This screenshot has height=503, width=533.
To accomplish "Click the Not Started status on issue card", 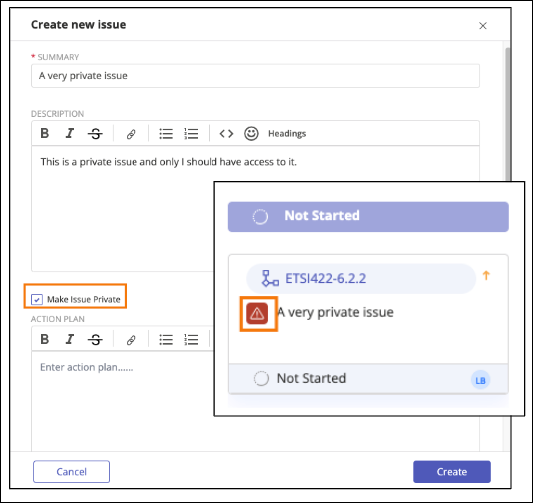I will [x=311, y=378].
